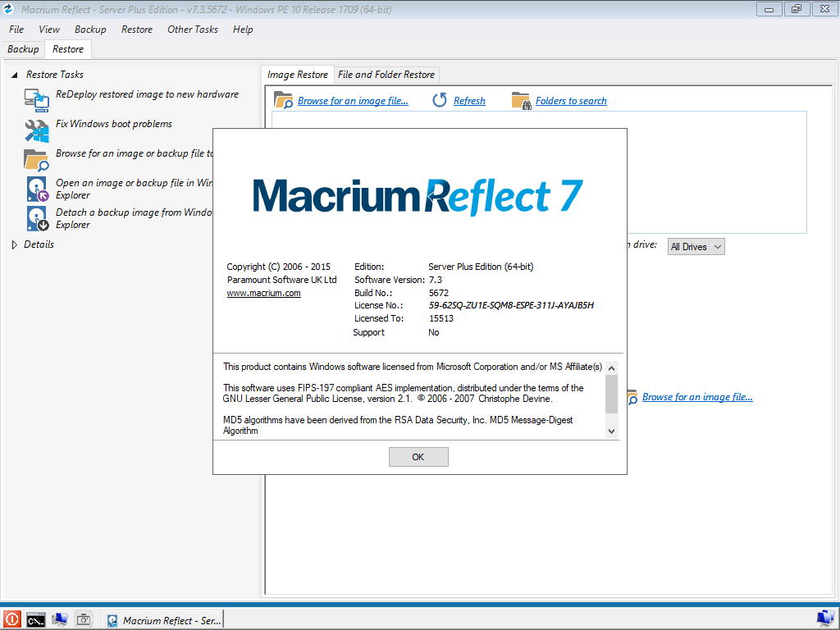Open the All Drives dropdown

(x=696, y=246)
